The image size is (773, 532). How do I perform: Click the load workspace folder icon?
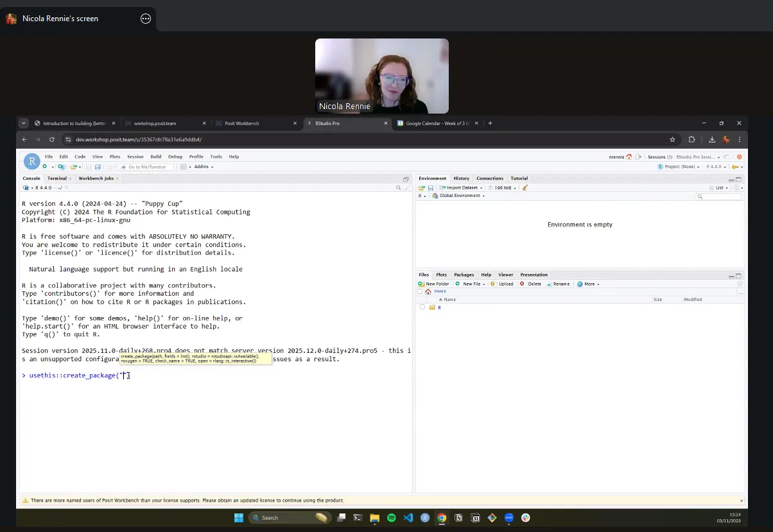(422, 188)
